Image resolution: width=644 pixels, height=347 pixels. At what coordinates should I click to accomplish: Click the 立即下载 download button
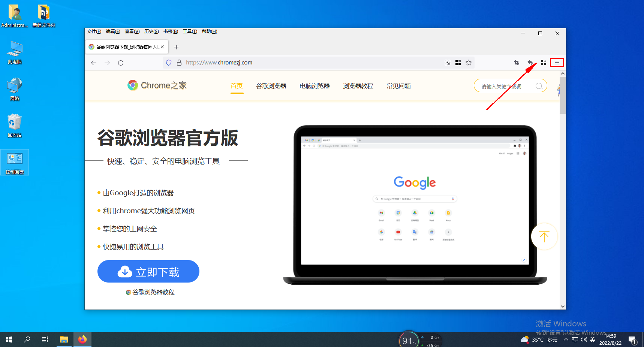click(148, 271)
